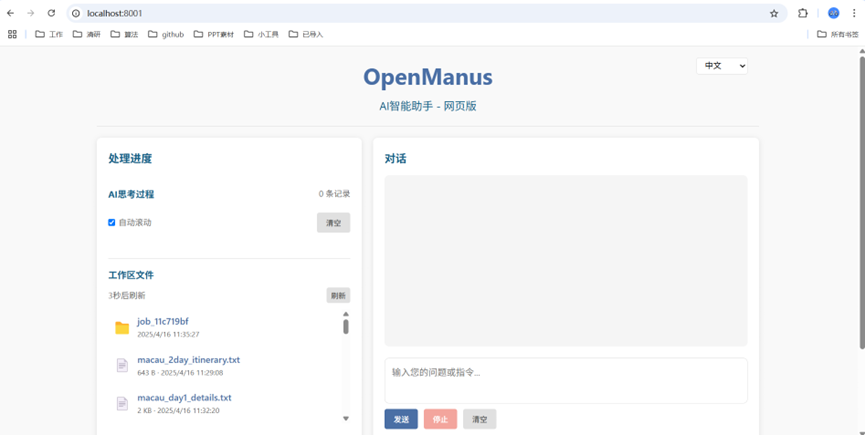Open the 算法 bookmark folder
The height and width of the screenshot is (435, 865).
[124, 34]
